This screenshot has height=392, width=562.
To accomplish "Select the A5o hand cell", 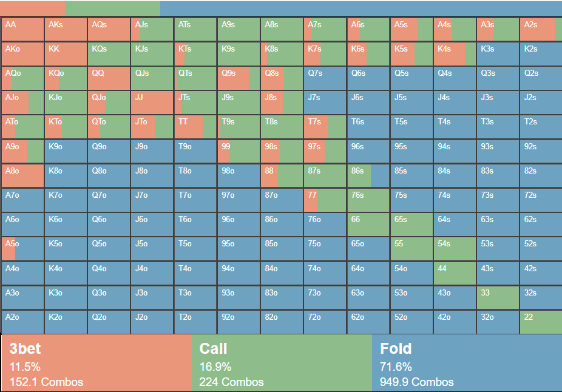I will 23,249.
